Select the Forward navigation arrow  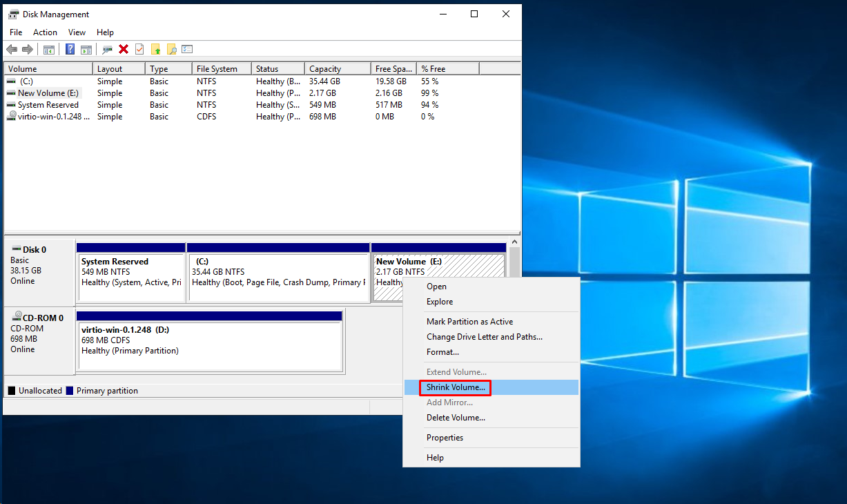pos(27,49)
